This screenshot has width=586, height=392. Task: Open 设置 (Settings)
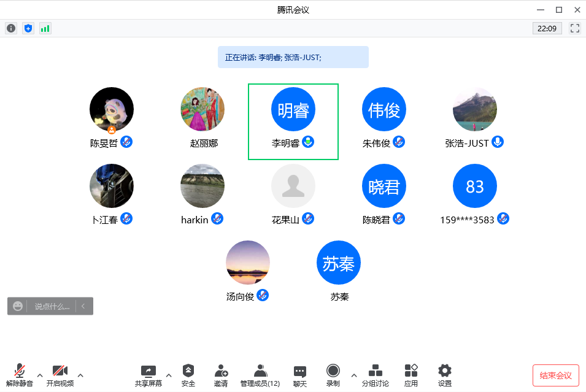pyautogui.click(x=444, y=374)
